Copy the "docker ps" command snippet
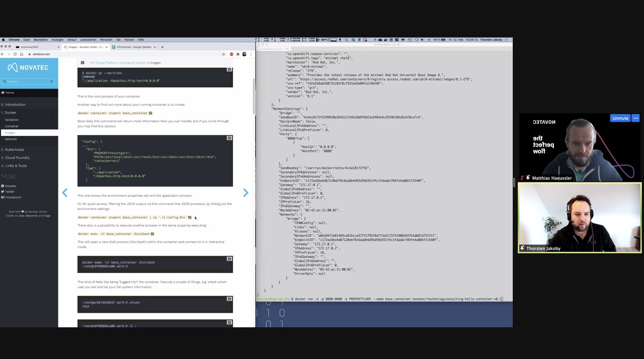The width and height of the screenshot is (644, 359). [230, 70]
